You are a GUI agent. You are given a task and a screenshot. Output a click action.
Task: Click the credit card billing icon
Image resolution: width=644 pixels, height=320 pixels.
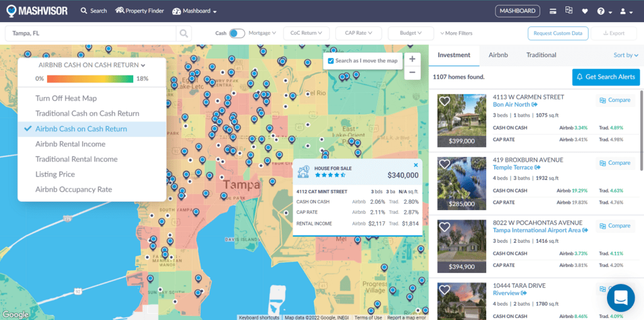[x=553, y=11]
